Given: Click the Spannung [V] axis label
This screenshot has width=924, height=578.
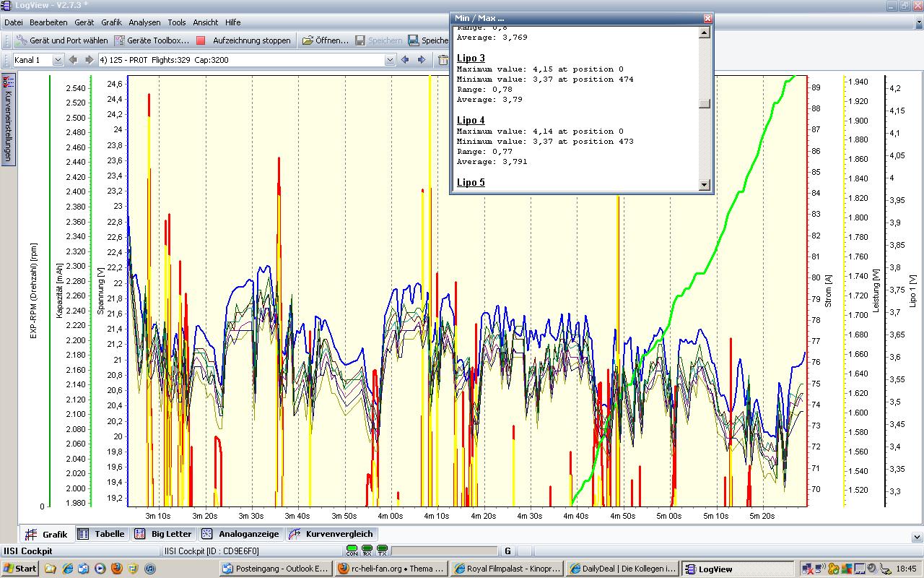Looking at the screenshot, I should click(x=101, y=290).
